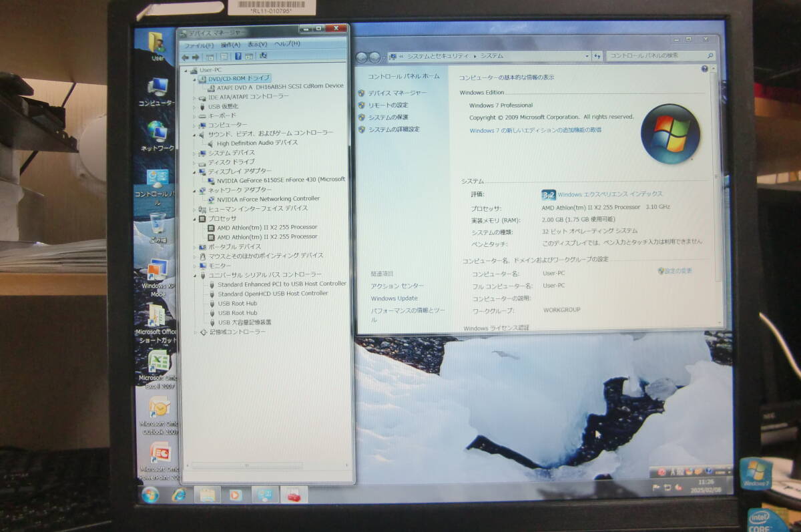Expand the IDE ATA/ATAPI コントローラー node

[196, 97]
